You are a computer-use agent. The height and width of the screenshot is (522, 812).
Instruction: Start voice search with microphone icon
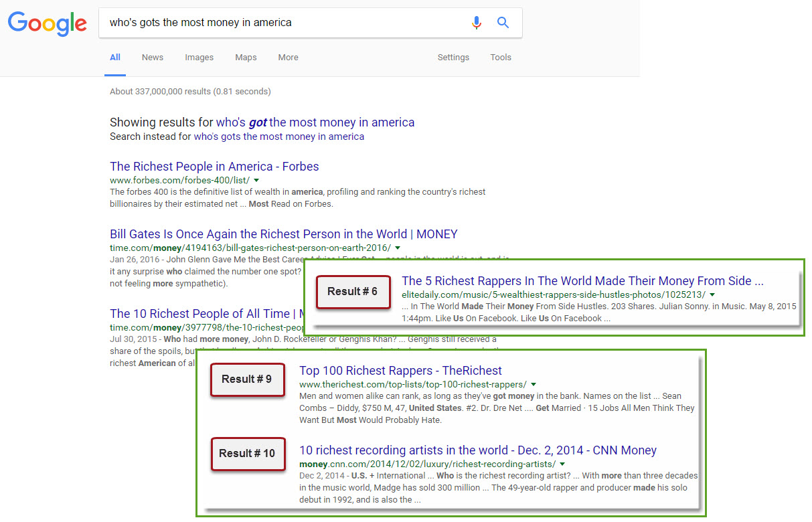476,23
